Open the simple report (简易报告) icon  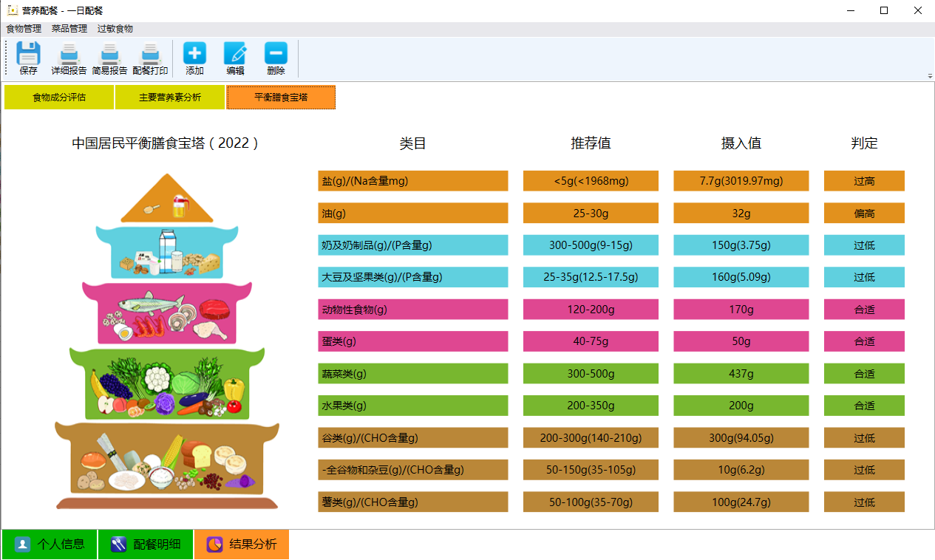(x=109, y=54)
